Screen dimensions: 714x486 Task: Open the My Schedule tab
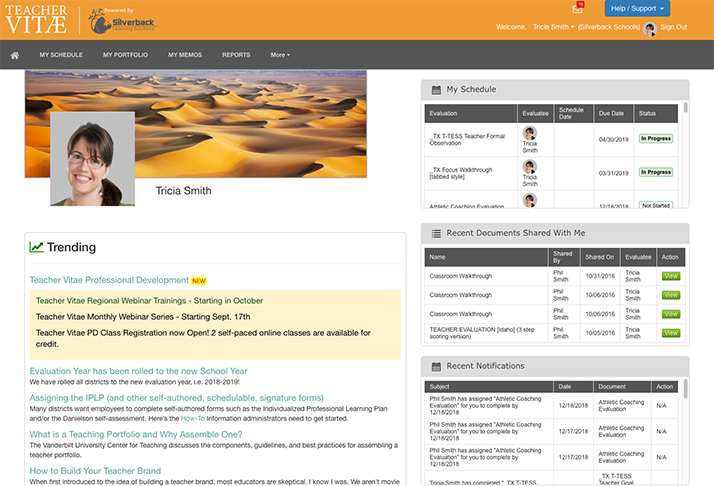[x=61, y=54]
